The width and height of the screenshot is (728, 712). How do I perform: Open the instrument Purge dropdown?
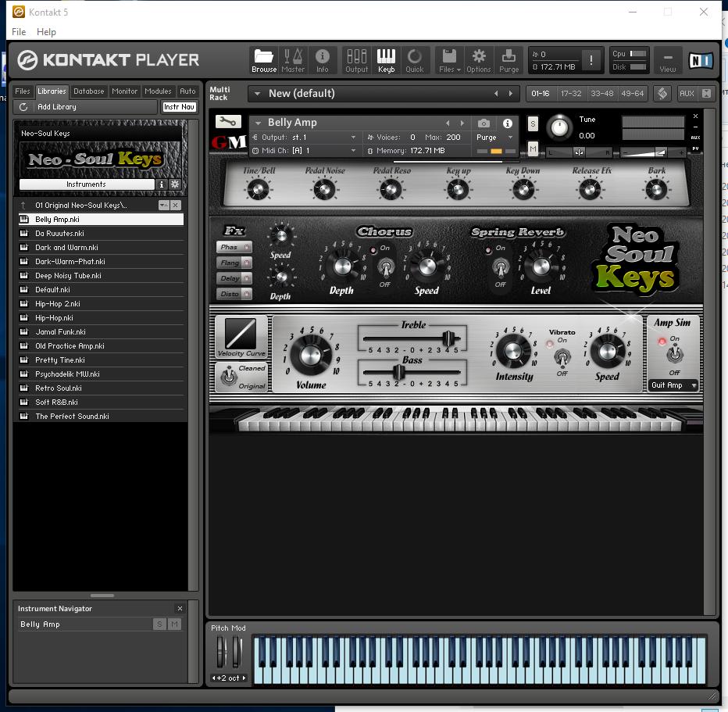[x=510, y=138]
